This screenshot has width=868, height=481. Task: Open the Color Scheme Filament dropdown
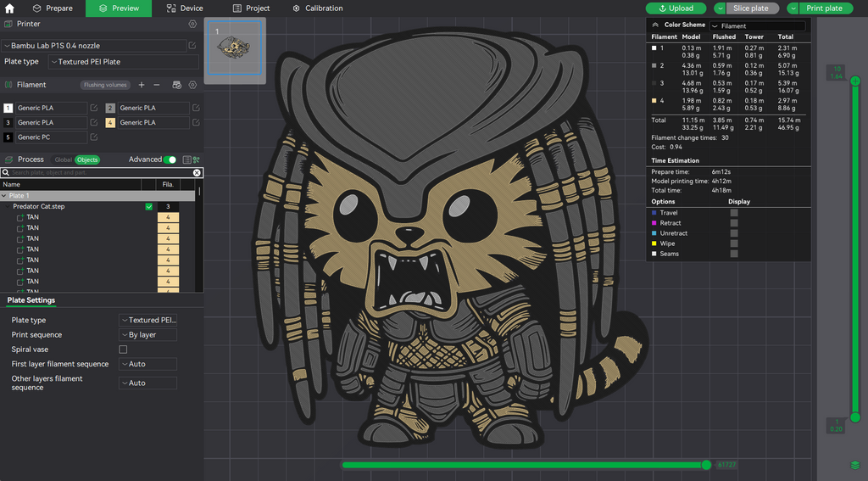click(x=758, y=26)
